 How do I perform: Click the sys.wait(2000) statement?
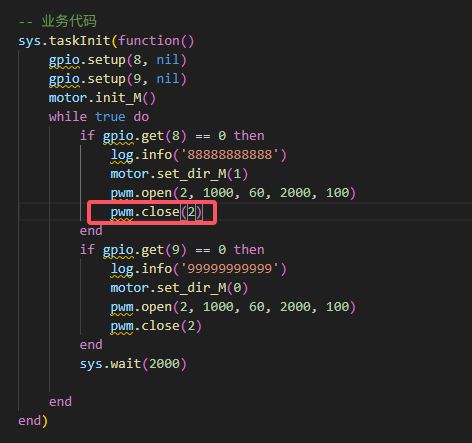click(x=133, y=364)
